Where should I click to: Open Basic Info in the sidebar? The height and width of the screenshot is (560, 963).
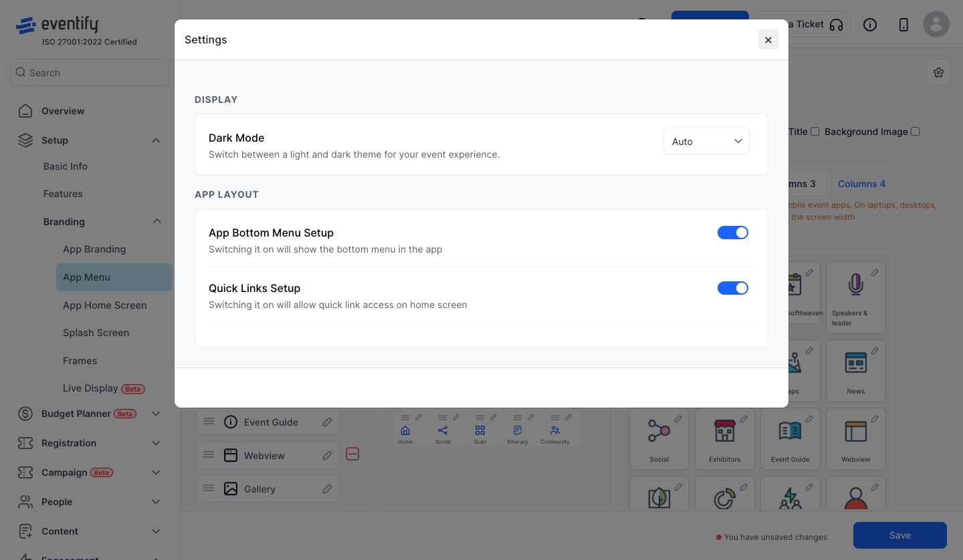pyautogui.click(x=66, y=166)
